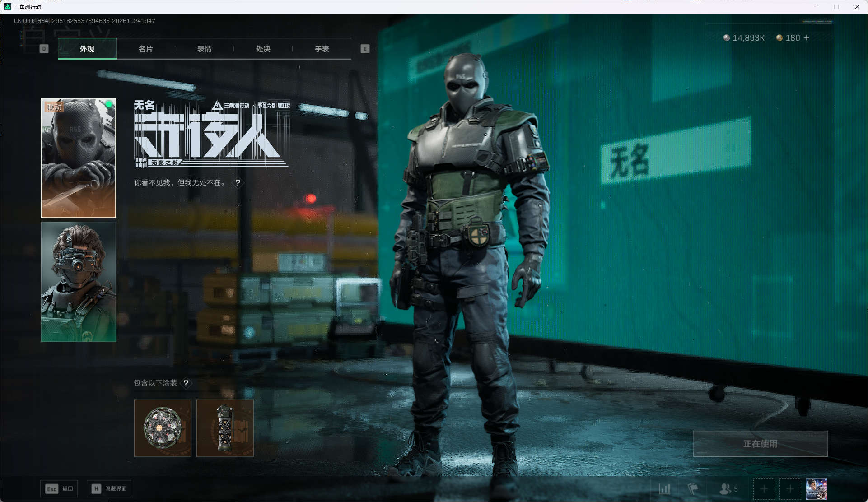The width and height of the screenshot is (868, 502).
Task: Open the grenade skin thumbnail
Action: tap(225, 428)
